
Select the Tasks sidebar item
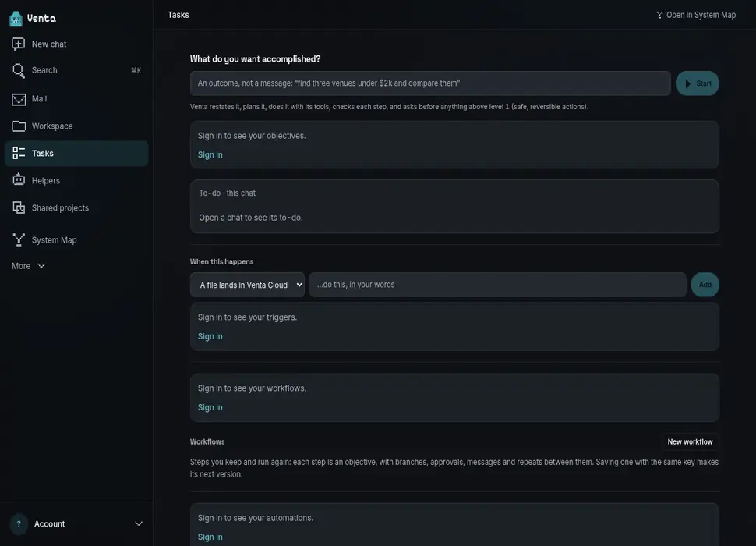(76, 154)
